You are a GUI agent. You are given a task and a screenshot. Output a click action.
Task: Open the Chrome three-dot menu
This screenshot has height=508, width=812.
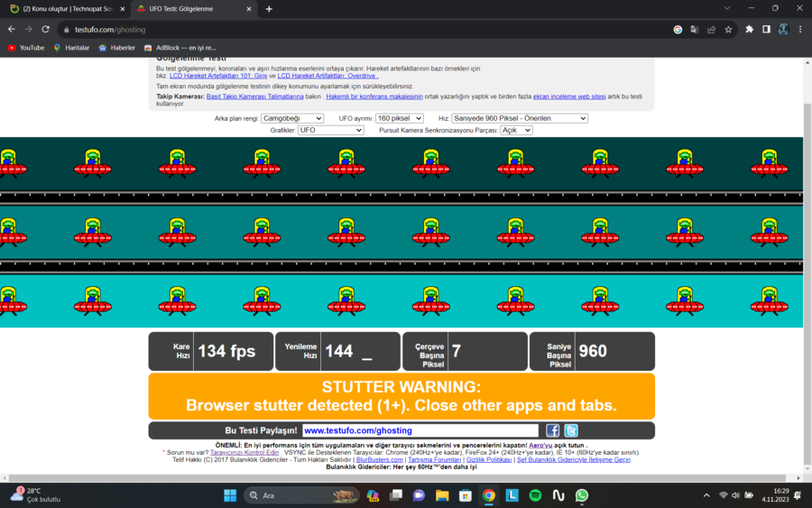click(x=800, y=30)
